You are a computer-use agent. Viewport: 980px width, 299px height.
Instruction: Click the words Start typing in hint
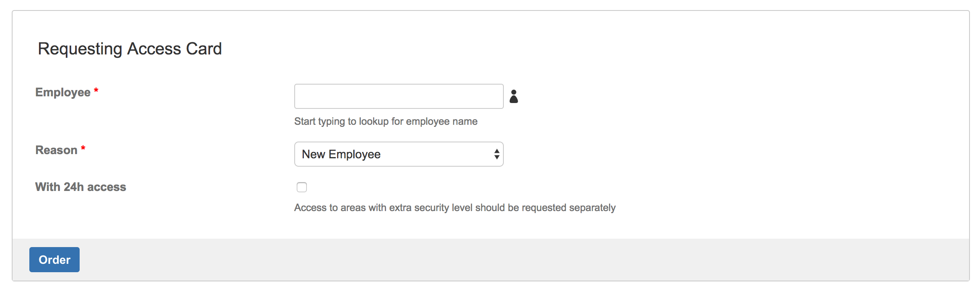coord(319,121)
